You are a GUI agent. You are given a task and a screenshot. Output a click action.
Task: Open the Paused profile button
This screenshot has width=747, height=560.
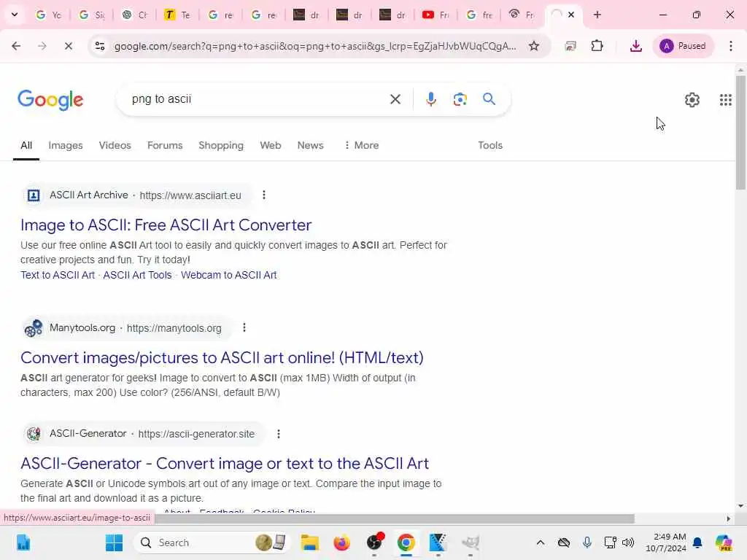[683, 46]
